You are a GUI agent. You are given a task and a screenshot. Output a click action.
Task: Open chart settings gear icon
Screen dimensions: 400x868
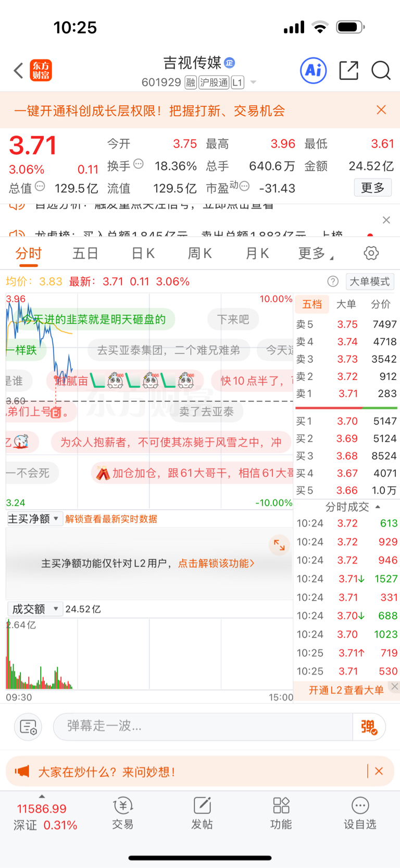[x=371, y=253]
